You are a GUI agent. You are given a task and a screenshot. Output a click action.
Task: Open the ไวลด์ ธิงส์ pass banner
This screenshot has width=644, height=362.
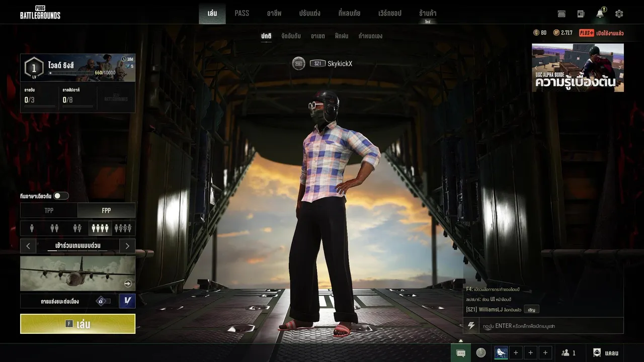(78, 67)
